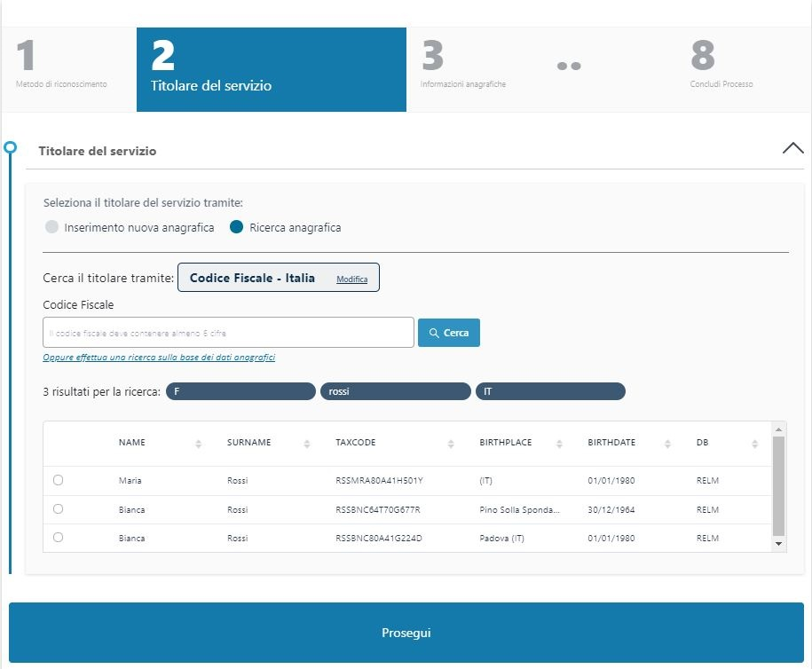Image resolution: width=812 pixels, height=669 pixels.
Task: Go to step 3 Informazioni anagrafiche
Action: coord(462,68)
